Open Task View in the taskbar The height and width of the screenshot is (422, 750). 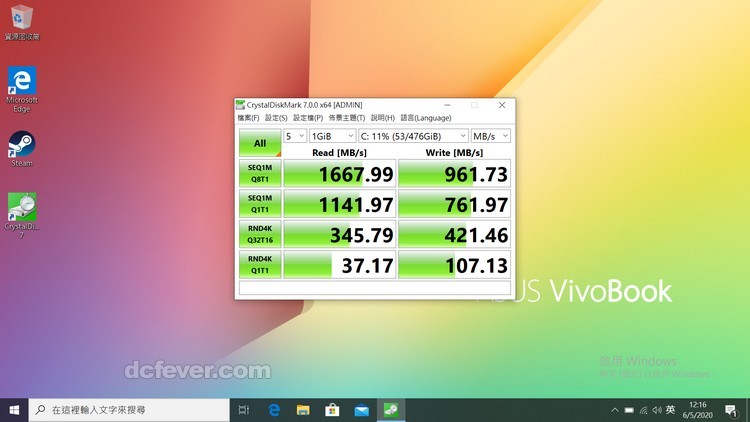click(244, 410)
